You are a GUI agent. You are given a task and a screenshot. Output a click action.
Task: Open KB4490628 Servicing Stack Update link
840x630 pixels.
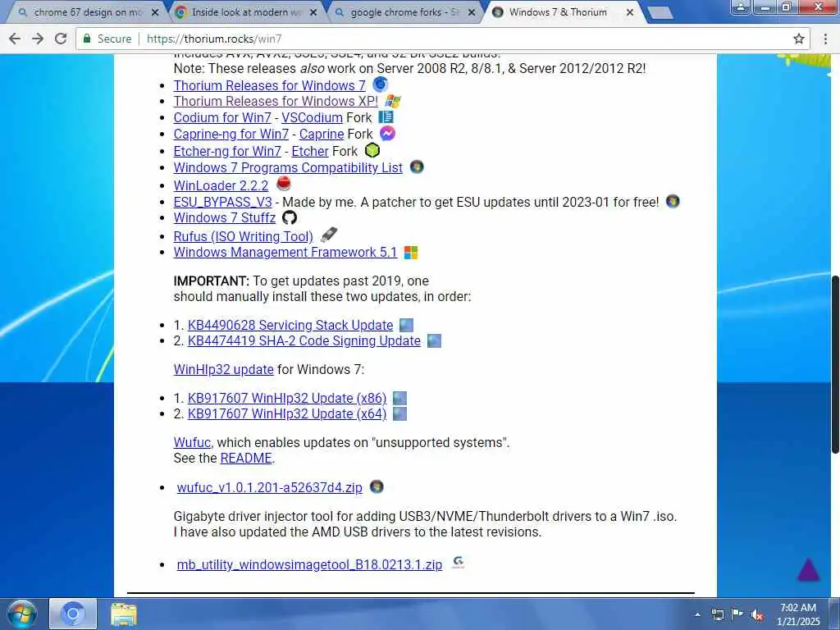[x=290, y=325]
